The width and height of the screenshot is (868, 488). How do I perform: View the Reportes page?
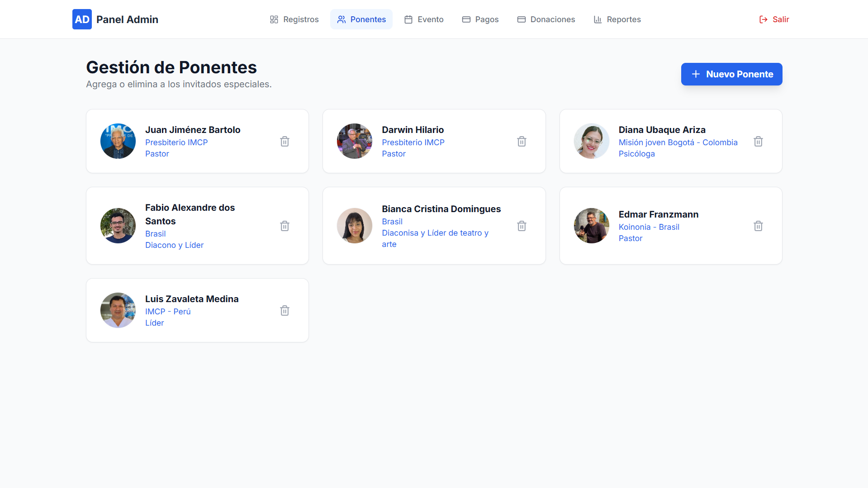(617, 19)
